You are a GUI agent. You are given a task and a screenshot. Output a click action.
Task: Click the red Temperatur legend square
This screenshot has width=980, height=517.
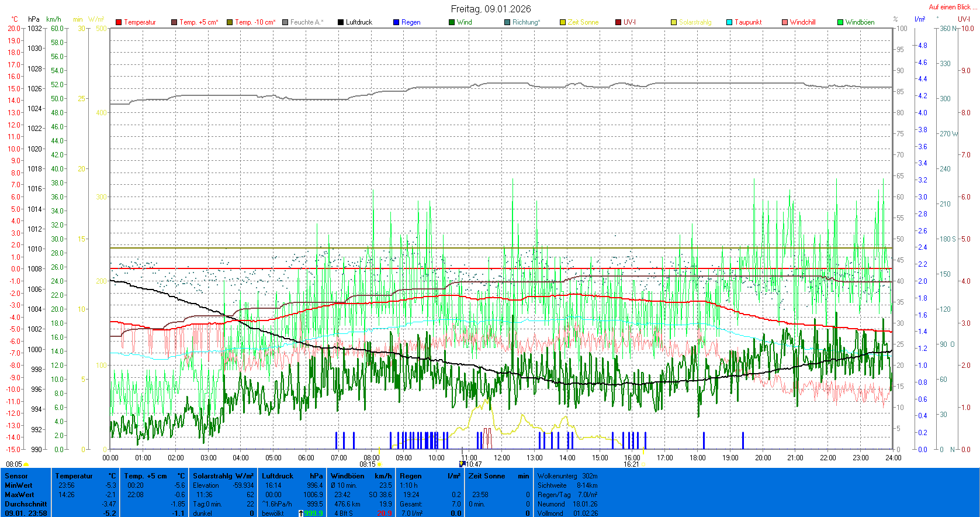click(119, 22)
